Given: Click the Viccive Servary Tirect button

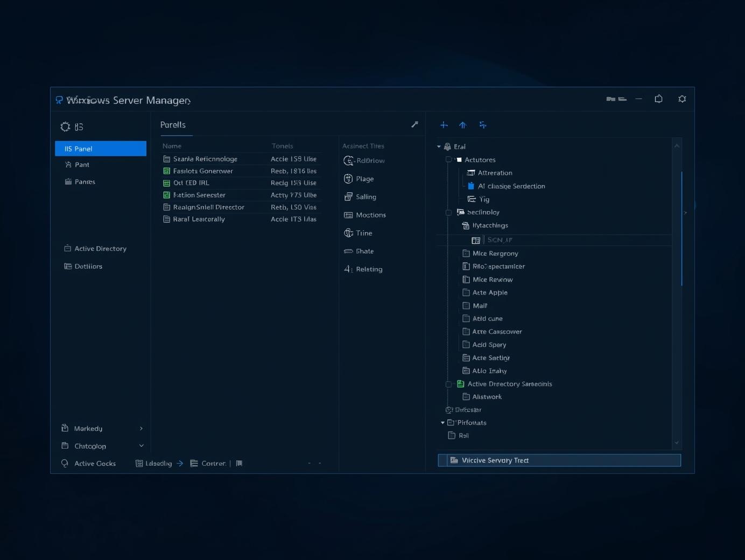Looking at the screenshot, I should pyautogui.click(x=559, y=460).
